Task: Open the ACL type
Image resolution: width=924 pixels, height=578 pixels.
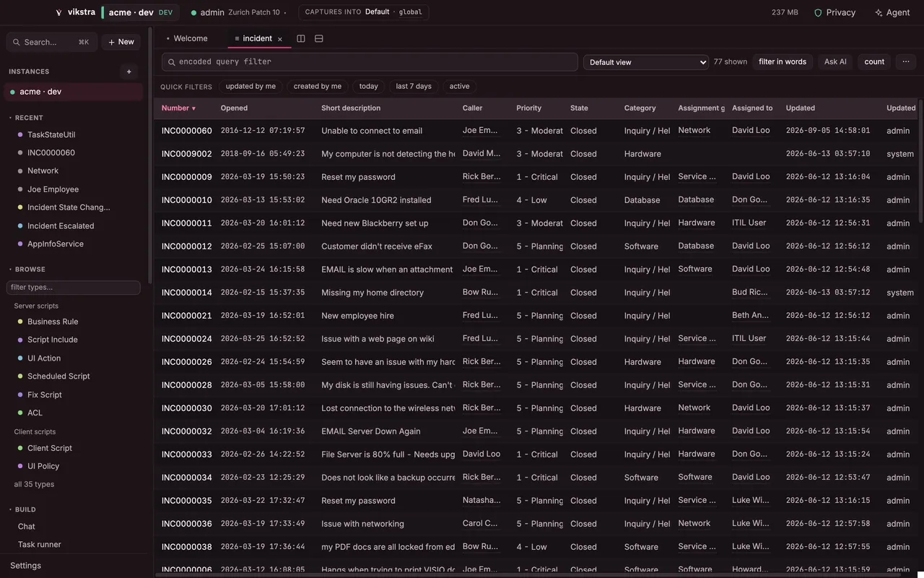Action: (35, 413)
